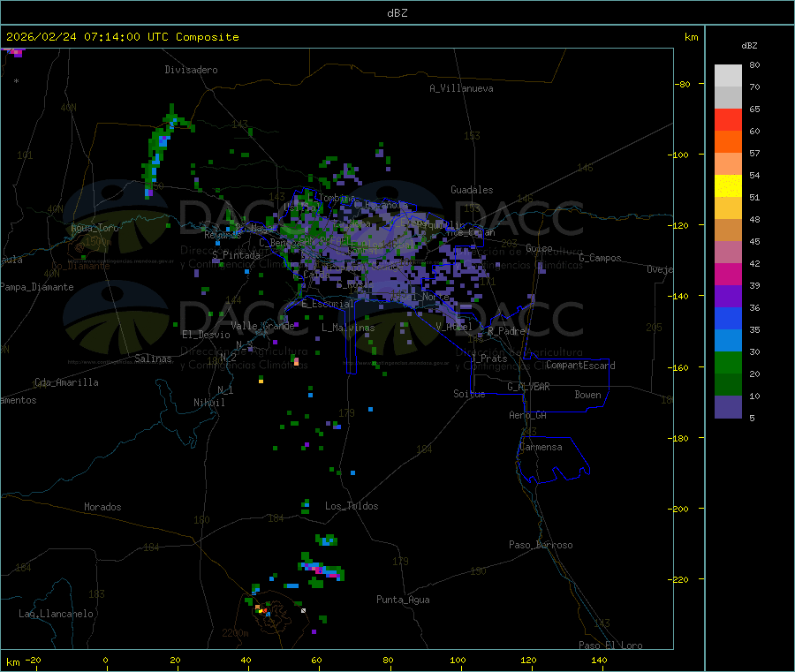Click the timestamp '2026/02/24 07:14:00 UTC Composite'

122,37
